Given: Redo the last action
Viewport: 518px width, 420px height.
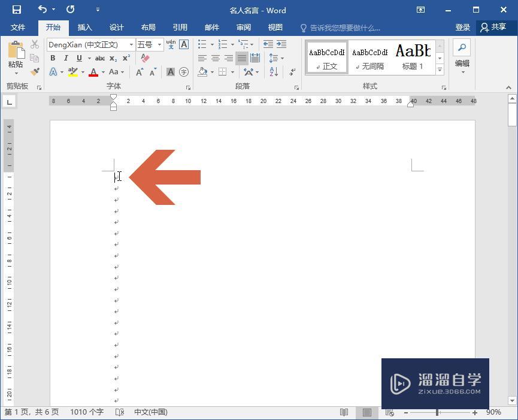Looking at the screenshot, I should click(x=71, y=9).
